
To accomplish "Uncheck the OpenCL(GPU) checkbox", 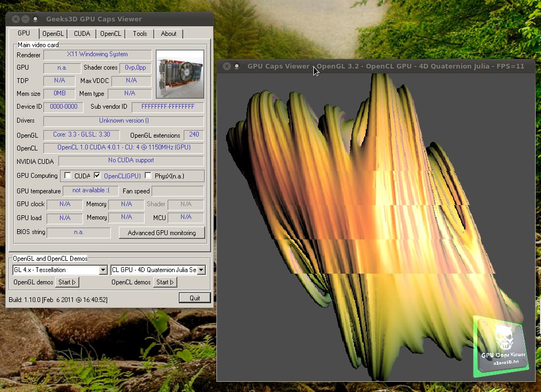I will 97,176.
